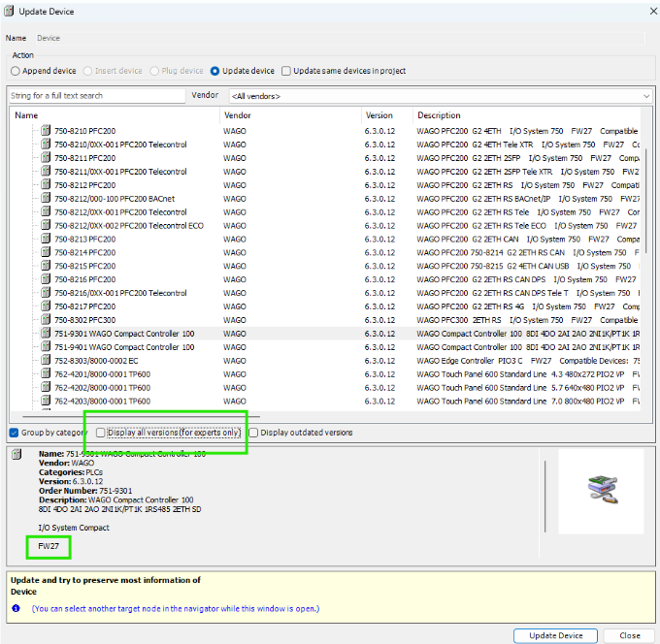
Task: Click the Name field showing Device
Action: [x=340, y=38]
